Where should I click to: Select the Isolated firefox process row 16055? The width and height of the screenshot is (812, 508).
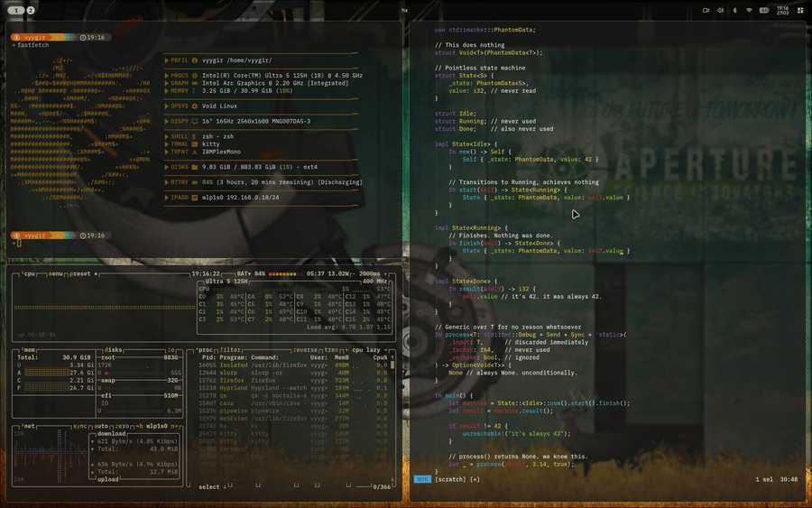pos(293,365)
